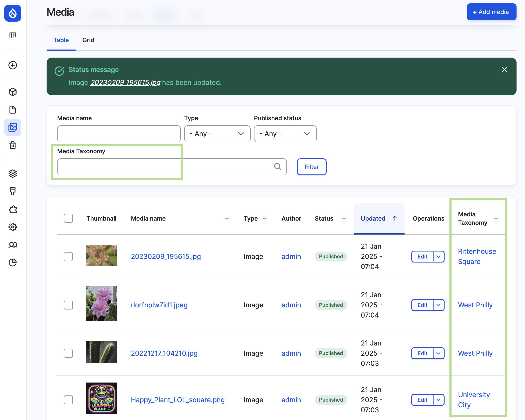
Task: Switch to the Grid tab
Action: coord(88,40)
